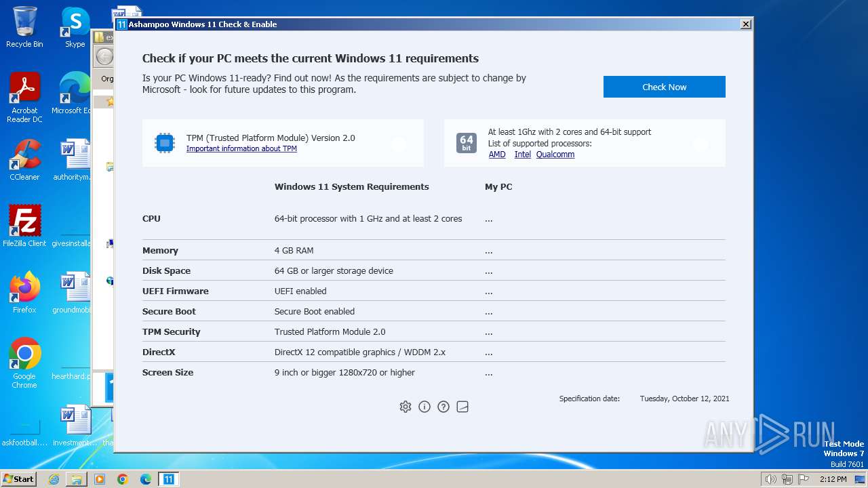Click the blue TPM chip icon
Screen dimensions: 868x488
tap(165, 143)
